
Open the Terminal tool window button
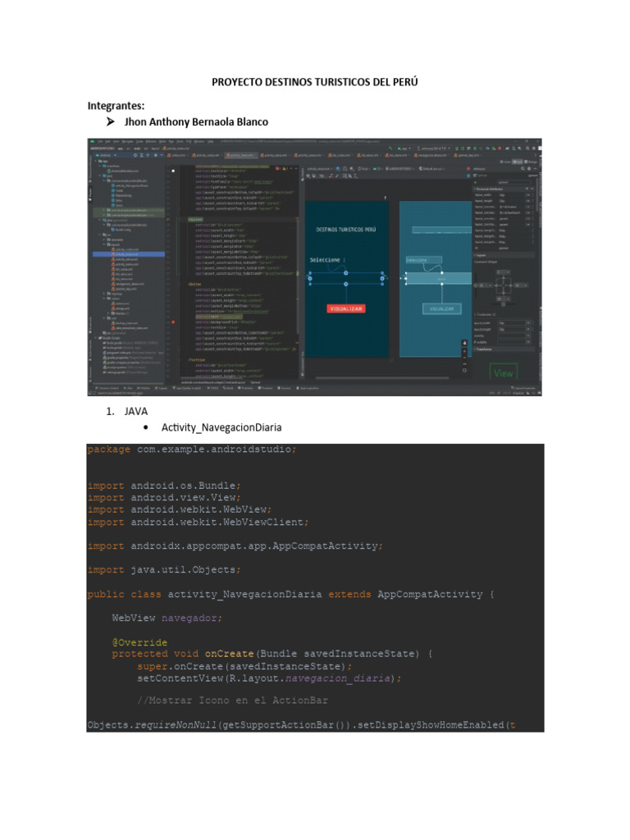click(265, 388)
